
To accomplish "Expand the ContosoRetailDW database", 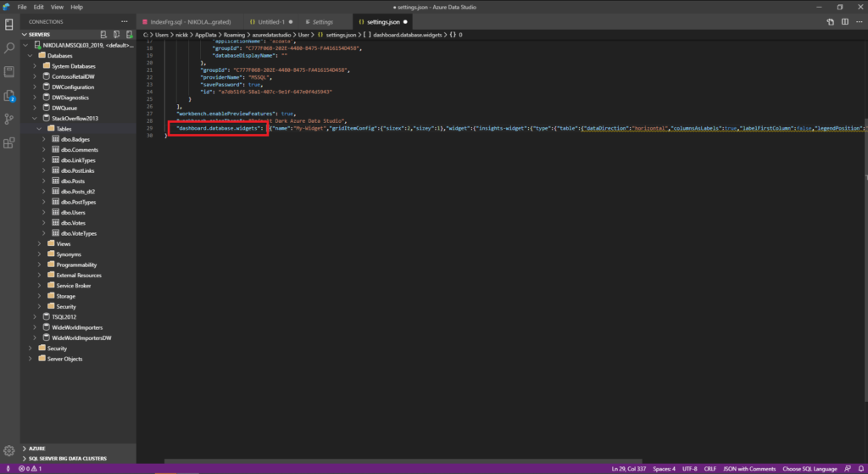I will click(x=35, y=76).
